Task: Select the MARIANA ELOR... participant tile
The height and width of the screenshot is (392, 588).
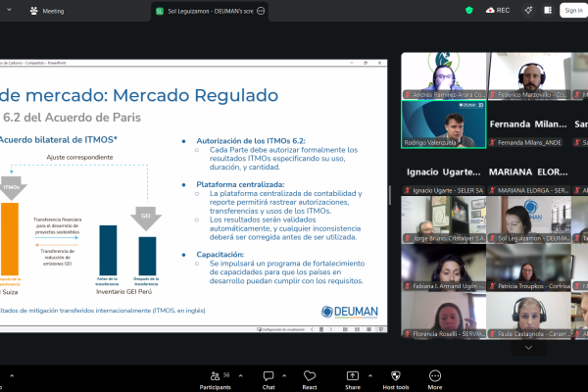Action: pyautogui.click(x=529, y=171)
